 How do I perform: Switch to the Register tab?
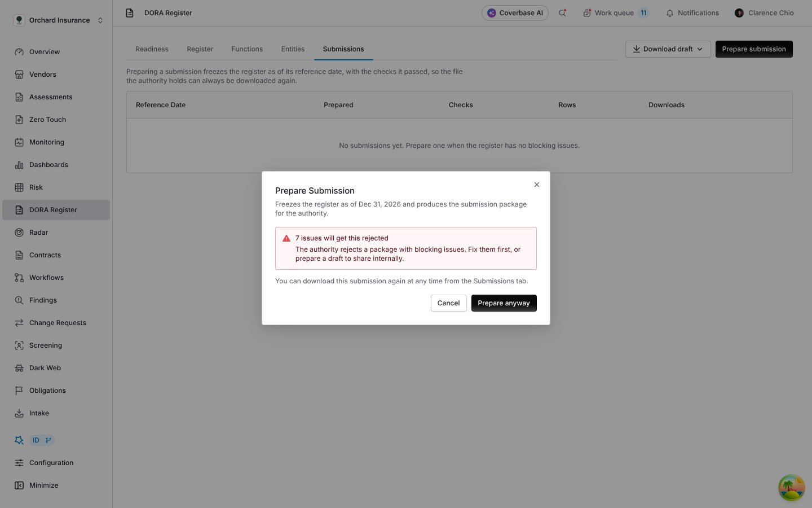click(200, 49)
